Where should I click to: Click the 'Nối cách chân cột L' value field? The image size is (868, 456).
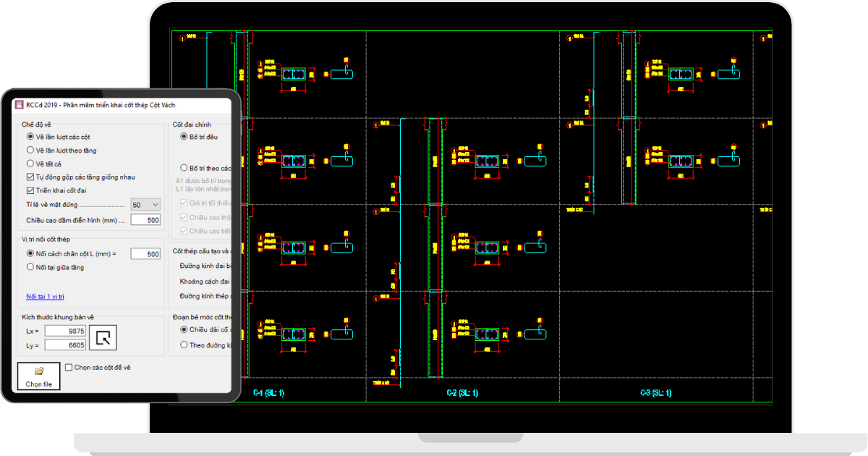(x=145, y=254)
